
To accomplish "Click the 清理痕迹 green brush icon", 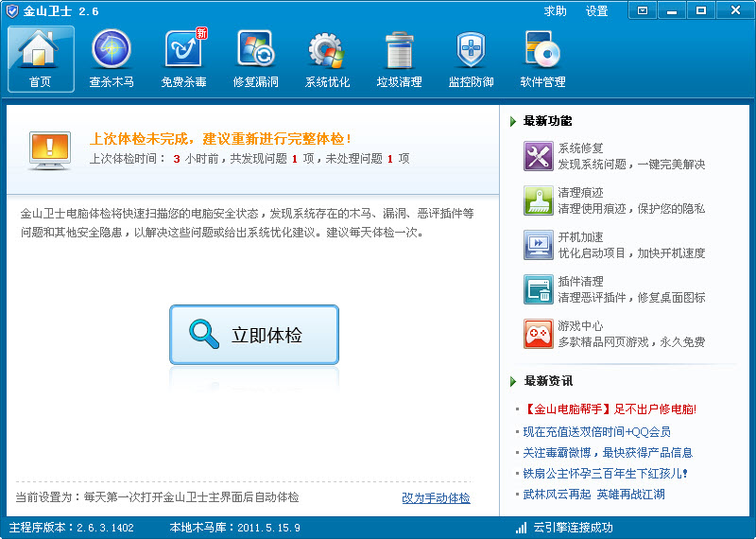I will (538, 200).
